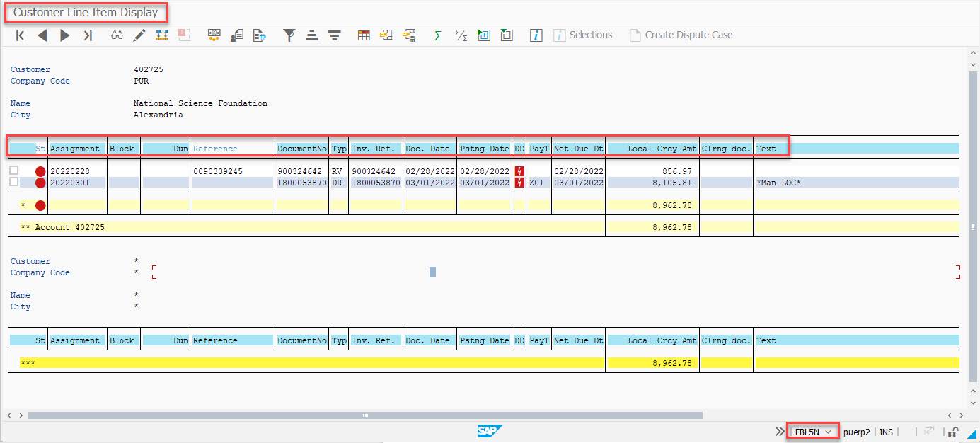Image resolution: width=980 pixels, height=443 pixels.
Task: Click the Select Layout icon
Action: [386, 35]
